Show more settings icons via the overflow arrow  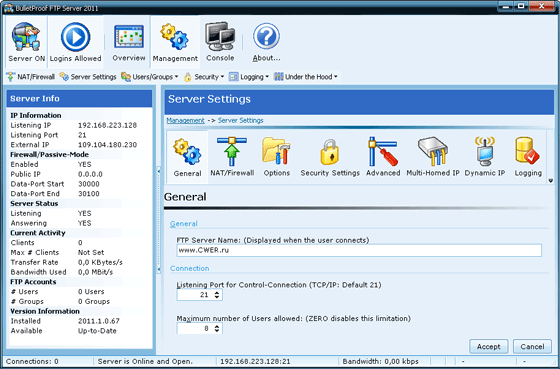pos(550,181)
